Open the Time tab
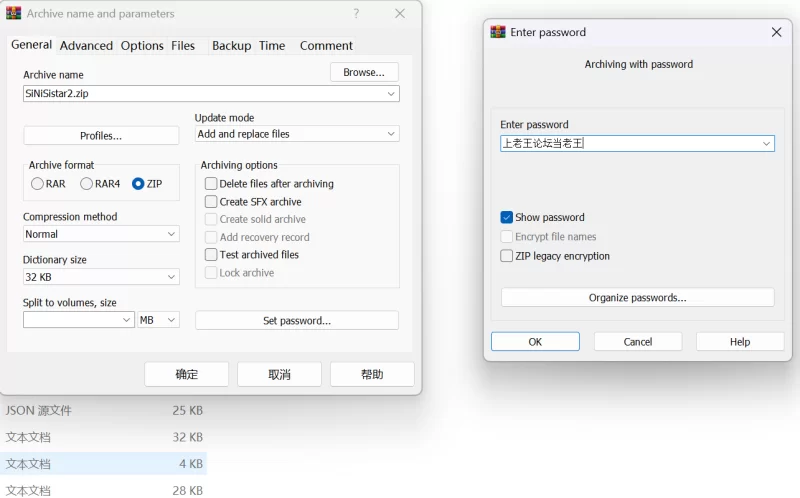Viewport: 800px width, 498px height. point(272,46)
